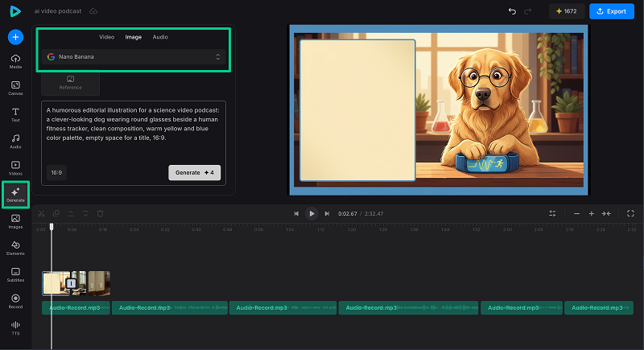Image resolution: width=644 pixels, height=350 pixels.
Task: Select the second Audio-Record.mp3 clip
Action: point(170,307)
